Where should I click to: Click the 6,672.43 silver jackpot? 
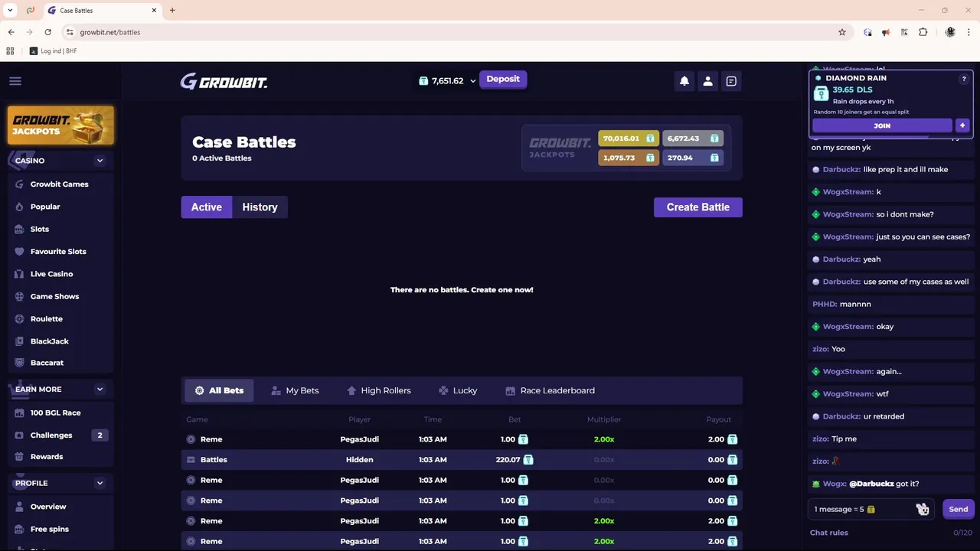pyautogui.click(x=693, y=139)
